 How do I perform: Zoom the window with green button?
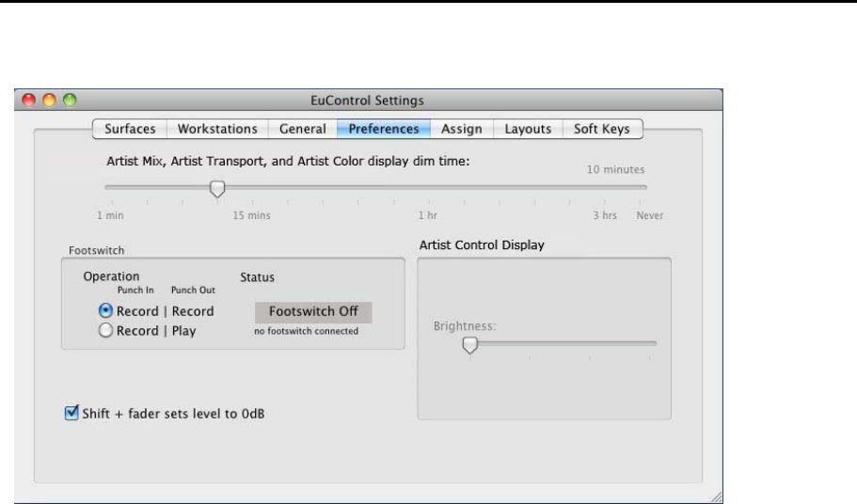70,100
